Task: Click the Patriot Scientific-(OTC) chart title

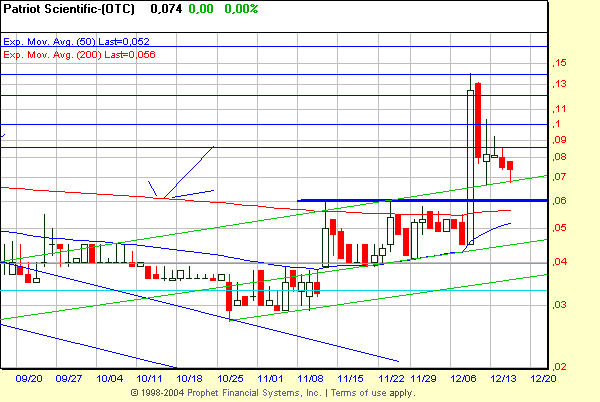Action: point(71,9)
